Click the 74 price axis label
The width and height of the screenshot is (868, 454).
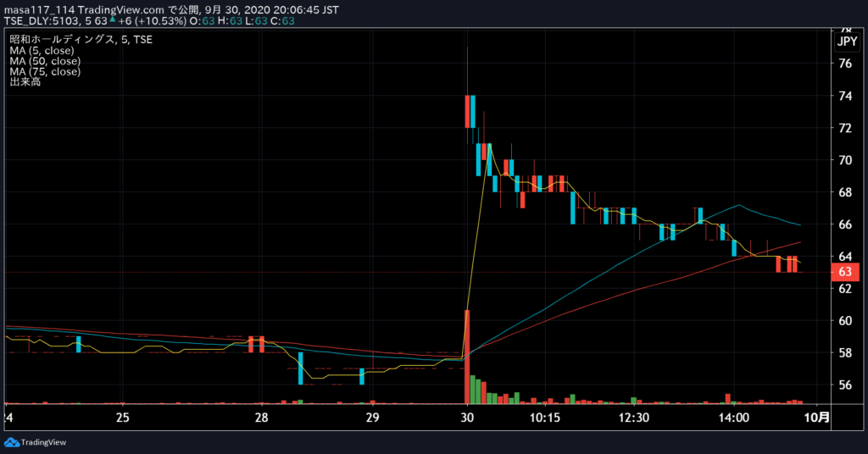pyautogui.click(x=845, y=97)
